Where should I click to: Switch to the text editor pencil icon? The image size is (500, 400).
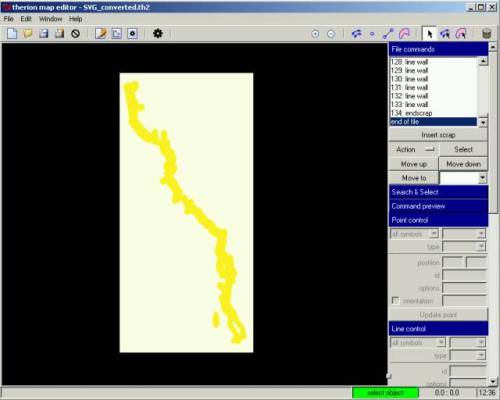click(x=101, y=33)
